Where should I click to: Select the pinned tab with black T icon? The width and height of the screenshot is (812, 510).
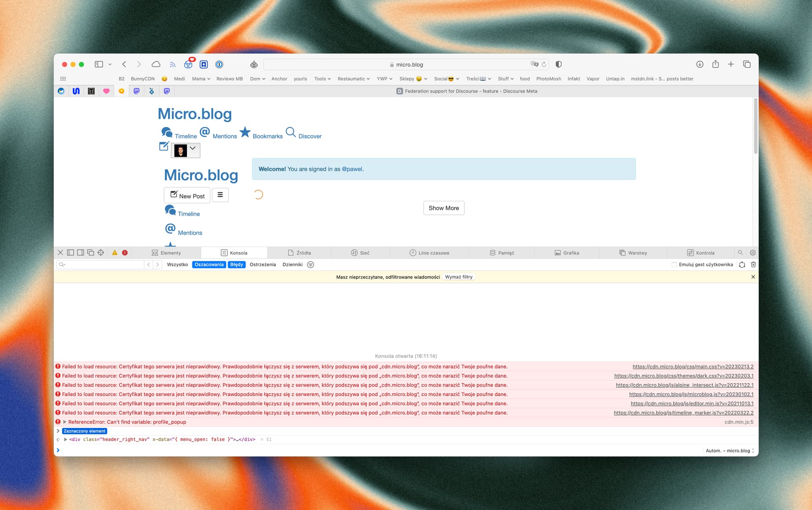click(x=91, y=91)
